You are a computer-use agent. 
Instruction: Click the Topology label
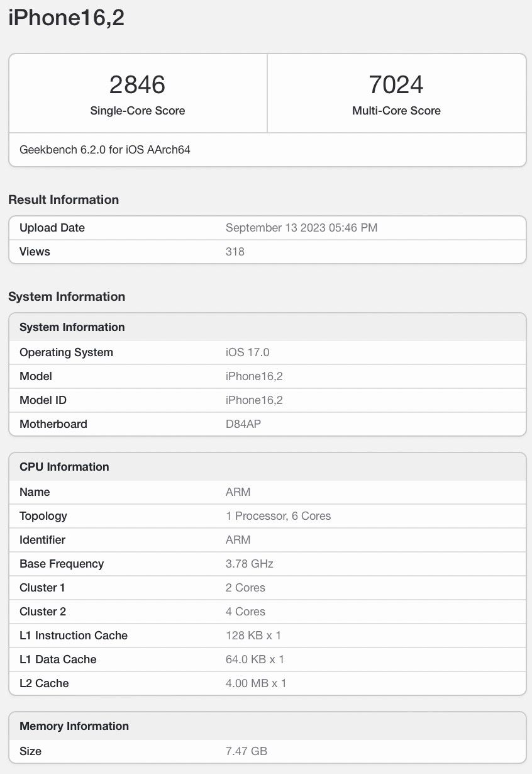pyautogui.click(x=43, y=516)
